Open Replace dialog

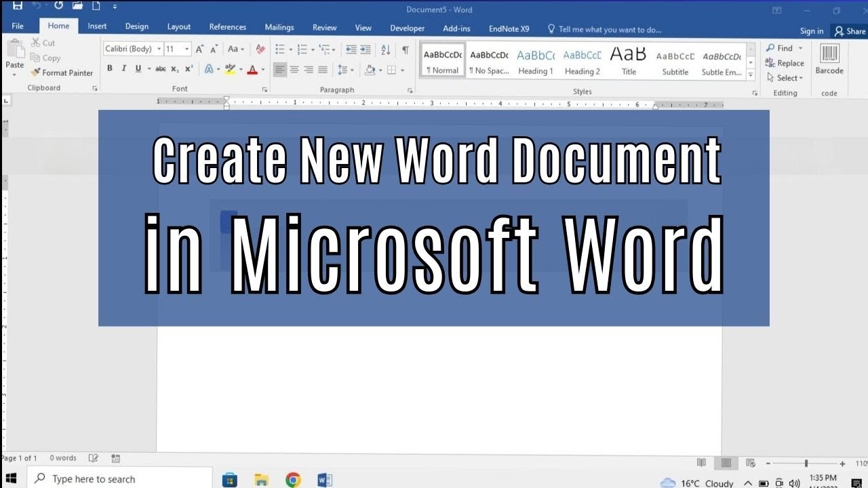[x=785, y=63]
